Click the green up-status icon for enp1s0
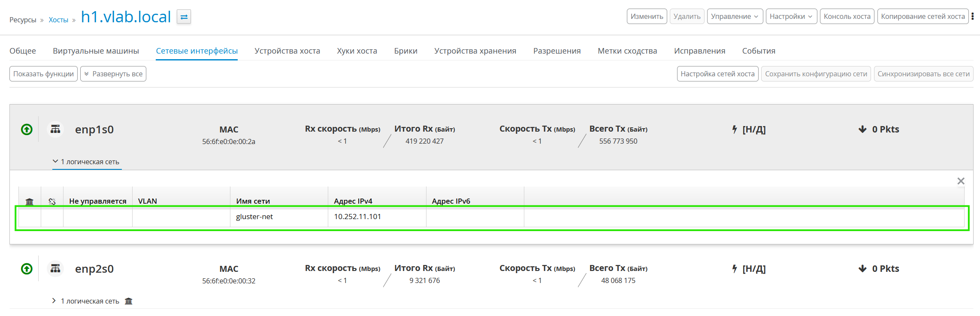The width and height of the screenshot is (980, 316). pos(27,129)
